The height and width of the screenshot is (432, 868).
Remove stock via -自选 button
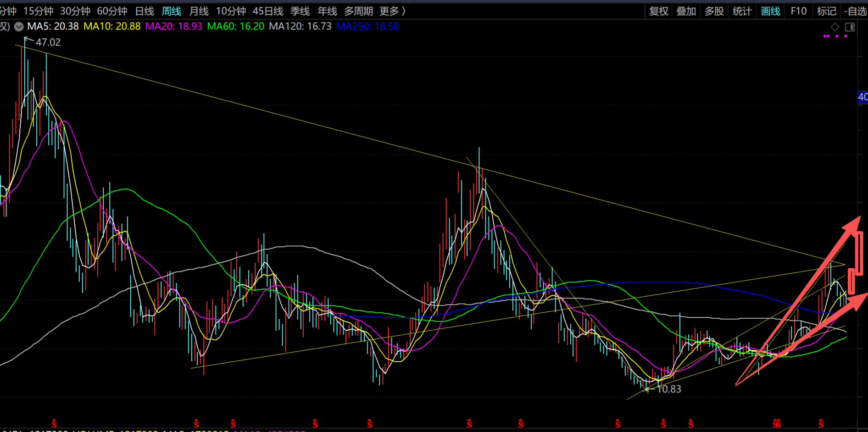point(855,11)
